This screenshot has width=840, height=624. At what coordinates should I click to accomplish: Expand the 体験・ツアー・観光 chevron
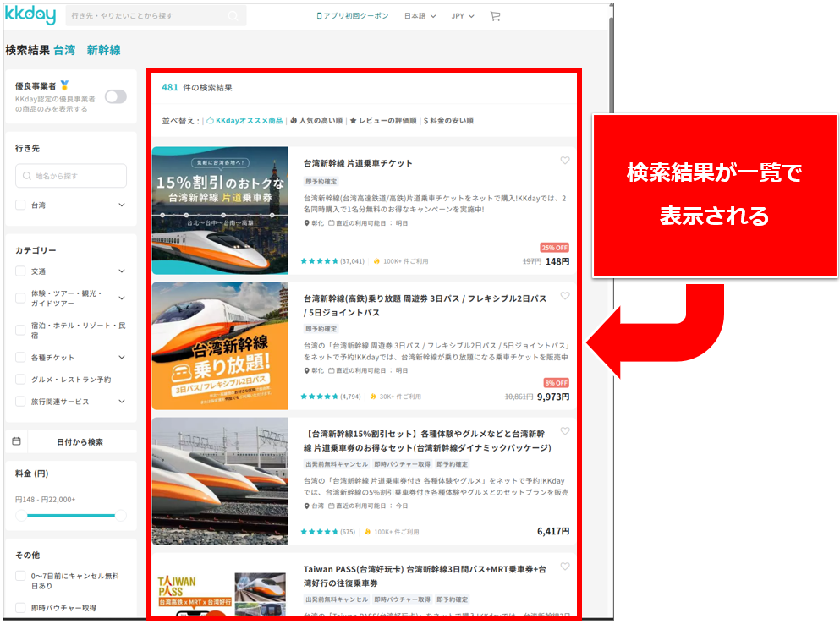click(122, 298)
